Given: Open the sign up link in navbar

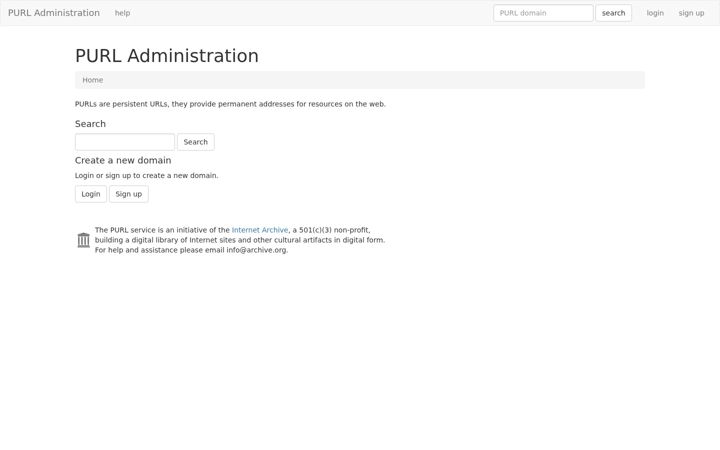Looking at the screenshot, I should (x=691, y=13).
